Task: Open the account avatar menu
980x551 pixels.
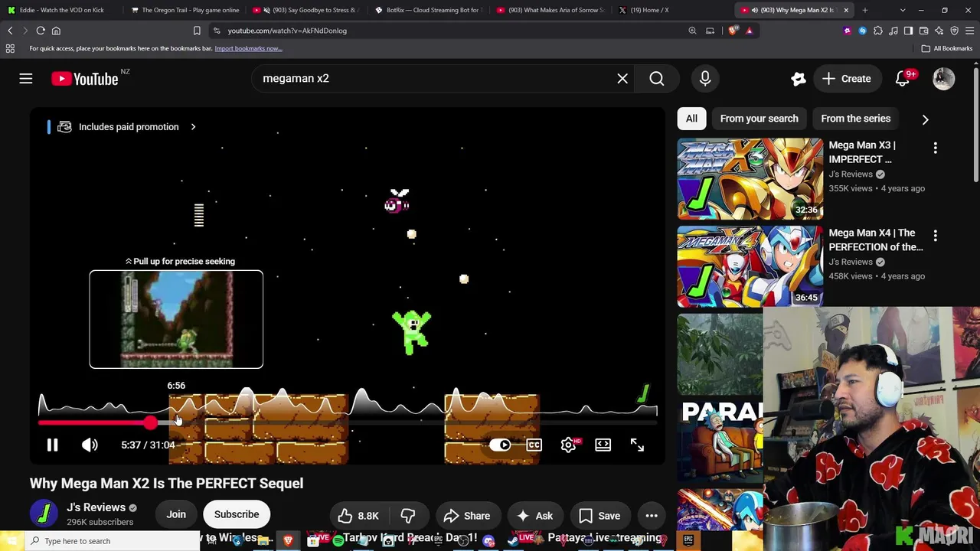Action: (x=944, y=78)
